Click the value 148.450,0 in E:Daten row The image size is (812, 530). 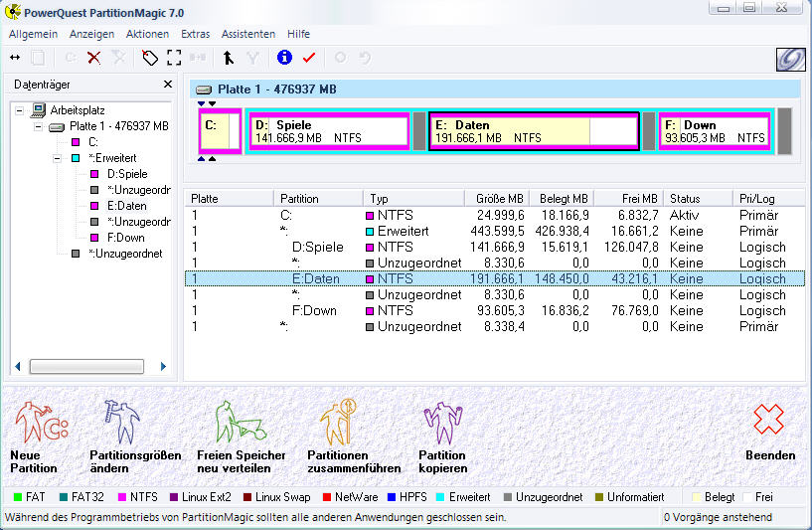click(x=562, y=278)
